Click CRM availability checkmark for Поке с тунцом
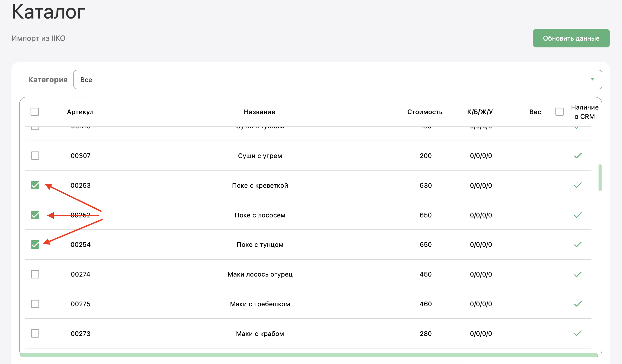This screenshot has height=364, width=622. tap(578, 244)
